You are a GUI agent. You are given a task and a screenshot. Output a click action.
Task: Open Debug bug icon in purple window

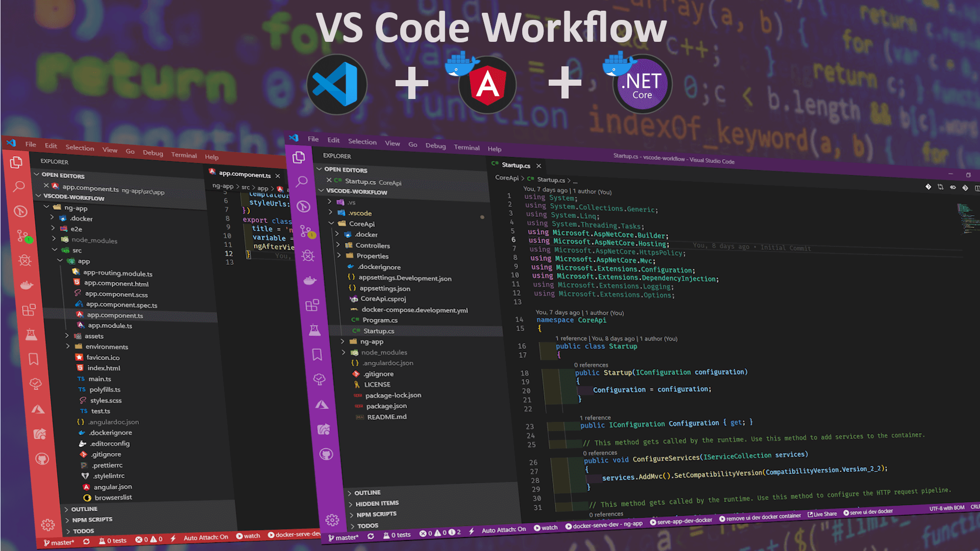[308, 256]
